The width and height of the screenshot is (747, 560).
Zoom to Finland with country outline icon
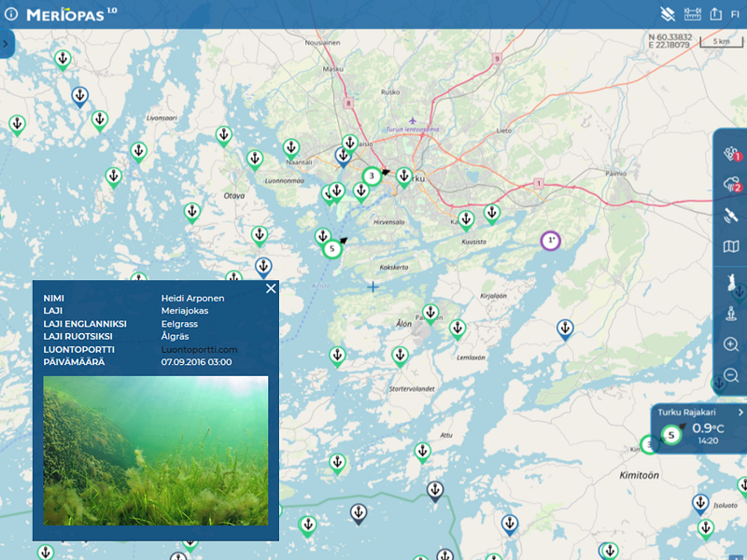[x=731, y=281]
